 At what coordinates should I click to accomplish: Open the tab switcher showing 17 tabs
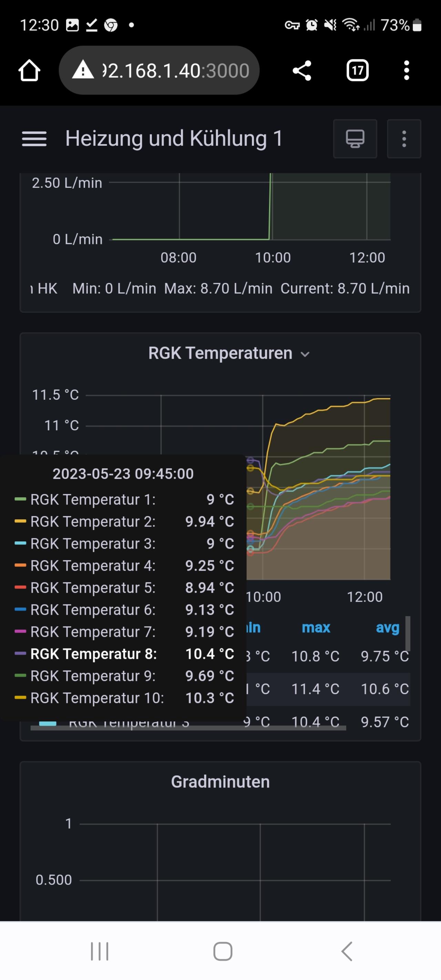click(357, 71)
